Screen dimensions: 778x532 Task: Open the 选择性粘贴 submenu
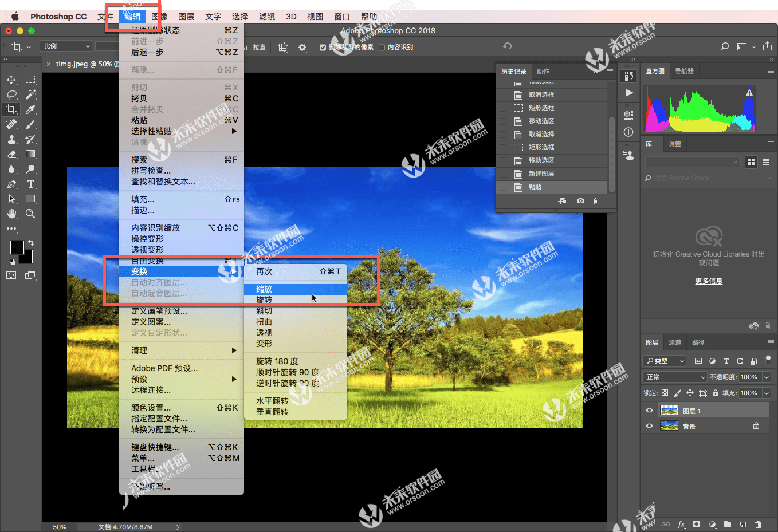pyautogui.click(x=182, y=131)
